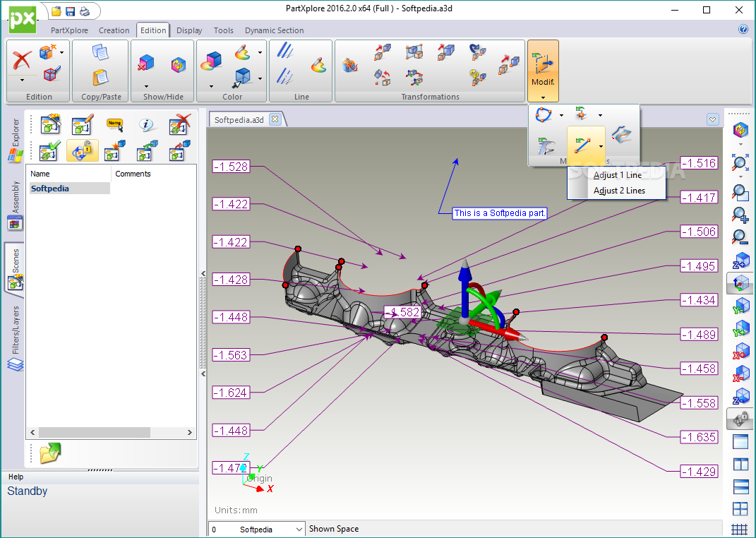Select the Y- view cube

click(740, 306)
